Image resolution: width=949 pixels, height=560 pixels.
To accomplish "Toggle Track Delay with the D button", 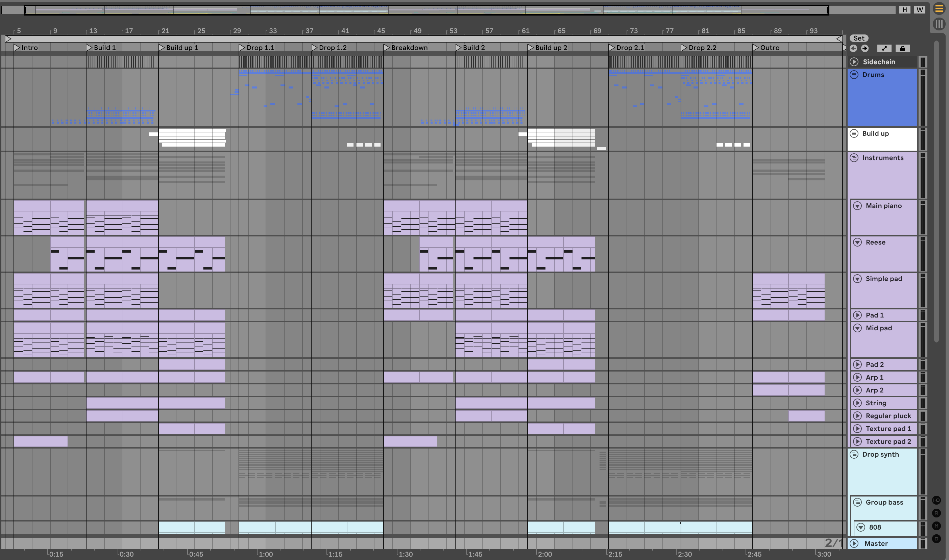I will click(936, 538).
